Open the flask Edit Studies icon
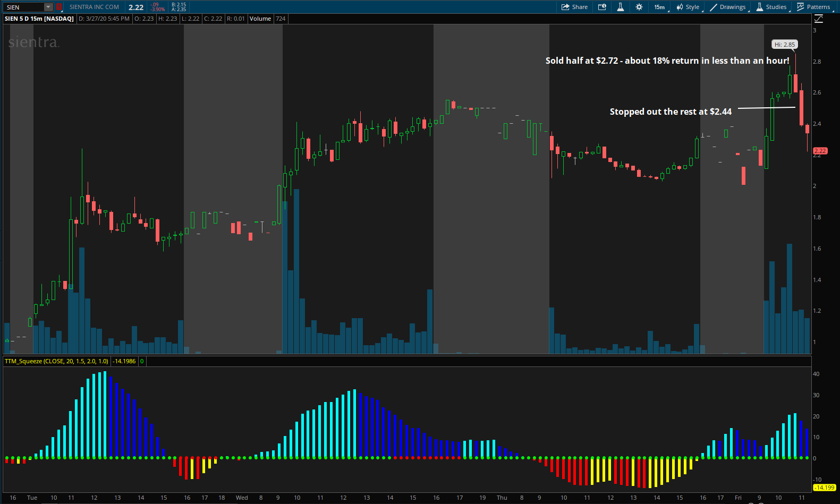The height and width of the screenshot is (504, 840). (x=620, y=7)
